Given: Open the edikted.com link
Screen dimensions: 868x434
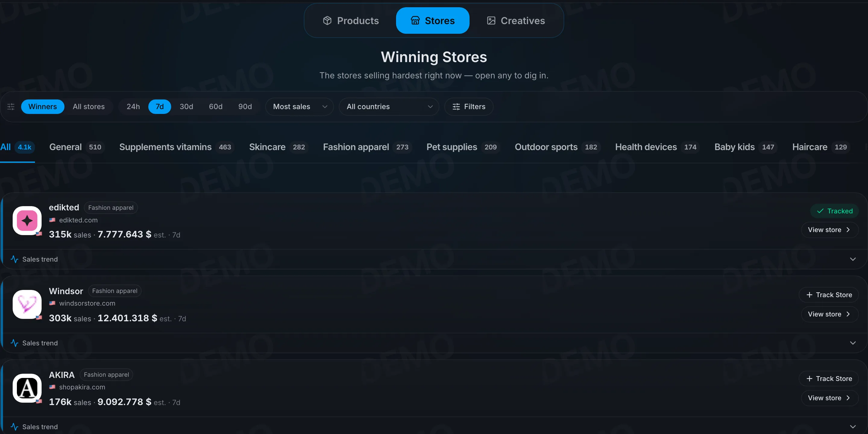Looking at the screenshot, I should click(78, 220).
